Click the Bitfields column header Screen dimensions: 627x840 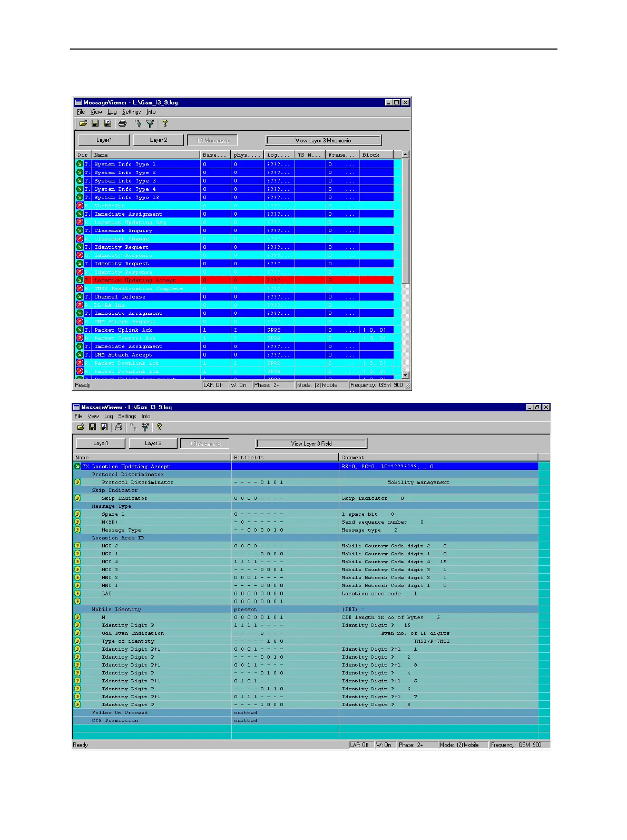point(285,457)
